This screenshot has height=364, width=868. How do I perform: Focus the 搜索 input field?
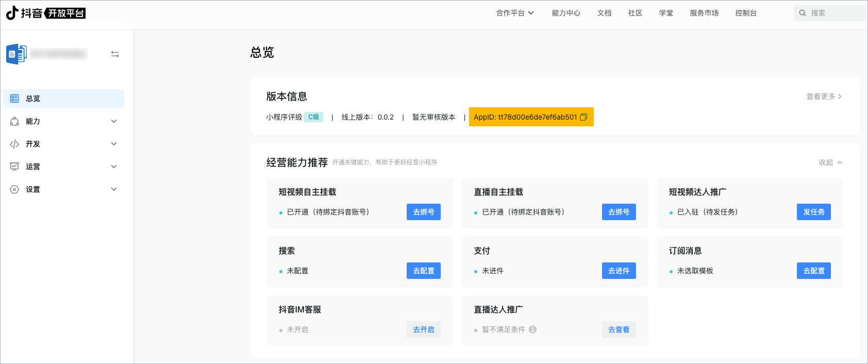pos(835,13)
